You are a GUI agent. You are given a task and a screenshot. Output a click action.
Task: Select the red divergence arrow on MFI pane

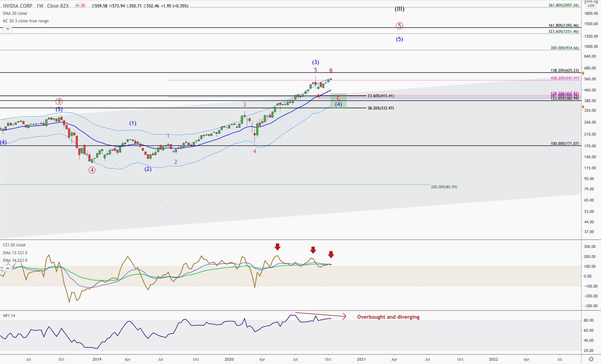[321, 315]
